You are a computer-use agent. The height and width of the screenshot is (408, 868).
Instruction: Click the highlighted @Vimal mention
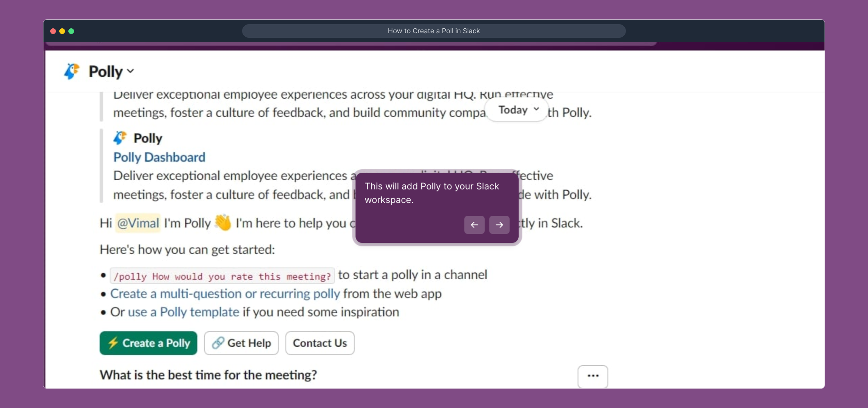[x=137, y=223]
